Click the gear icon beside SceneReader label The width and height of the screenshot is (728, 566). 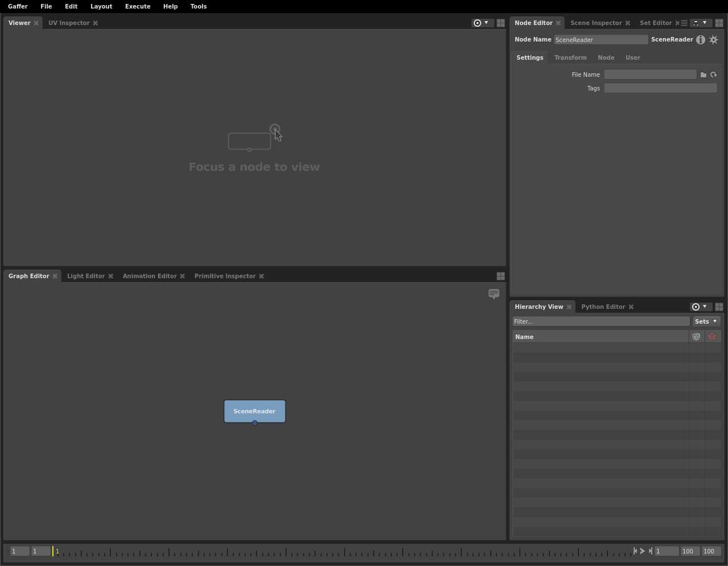tap(714, 40)
